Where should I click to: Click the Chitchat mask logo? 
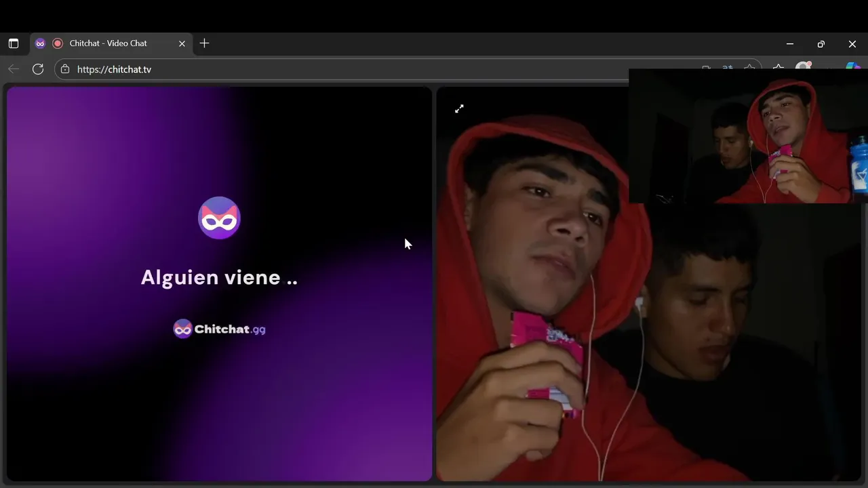[x=219, y=218]
